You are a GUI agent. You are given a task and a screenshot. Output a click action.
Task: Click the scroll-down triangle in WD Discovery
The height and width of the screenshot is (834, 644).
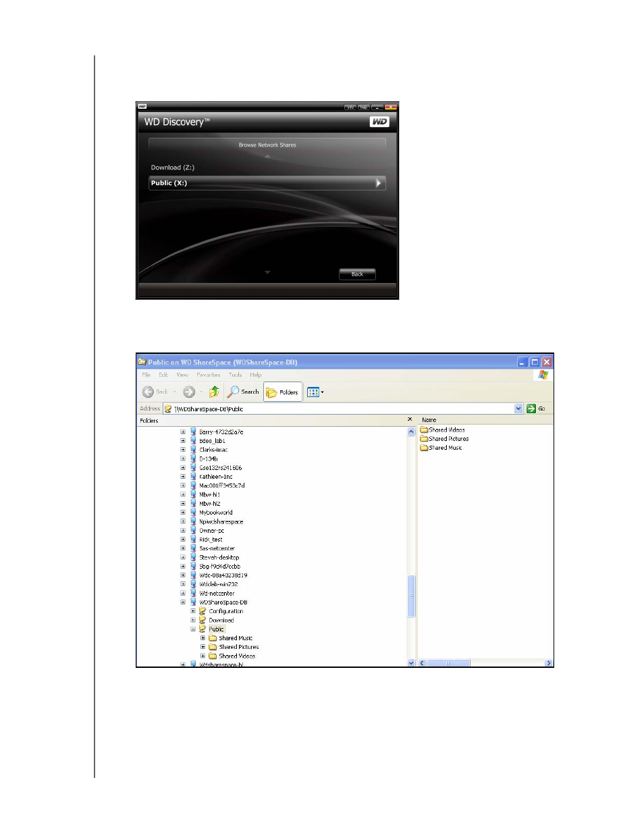[267, 272]
